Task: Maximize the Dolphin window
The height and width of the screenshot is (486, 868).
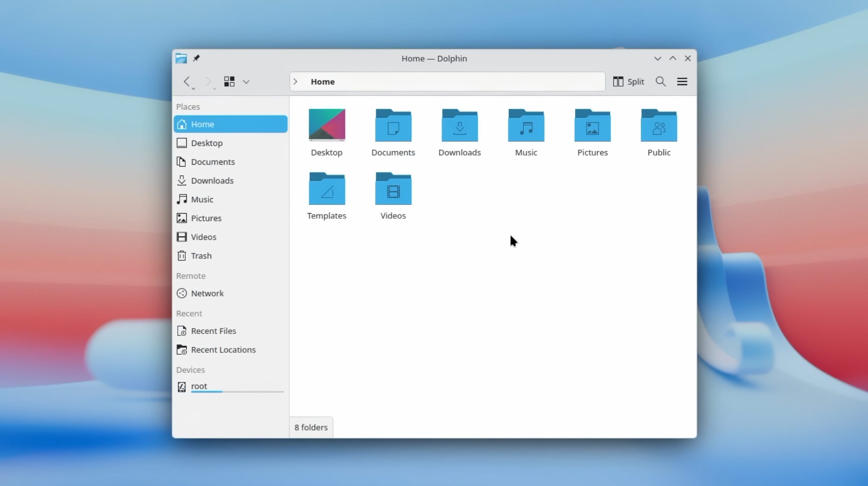Action: [673, 58]
